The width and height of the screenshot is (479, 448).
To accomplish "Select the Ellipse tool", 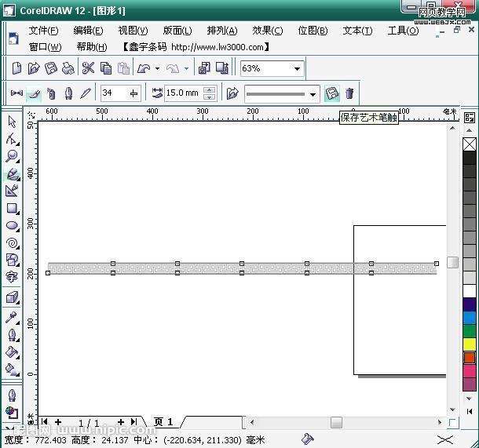I will pos(13,226).
